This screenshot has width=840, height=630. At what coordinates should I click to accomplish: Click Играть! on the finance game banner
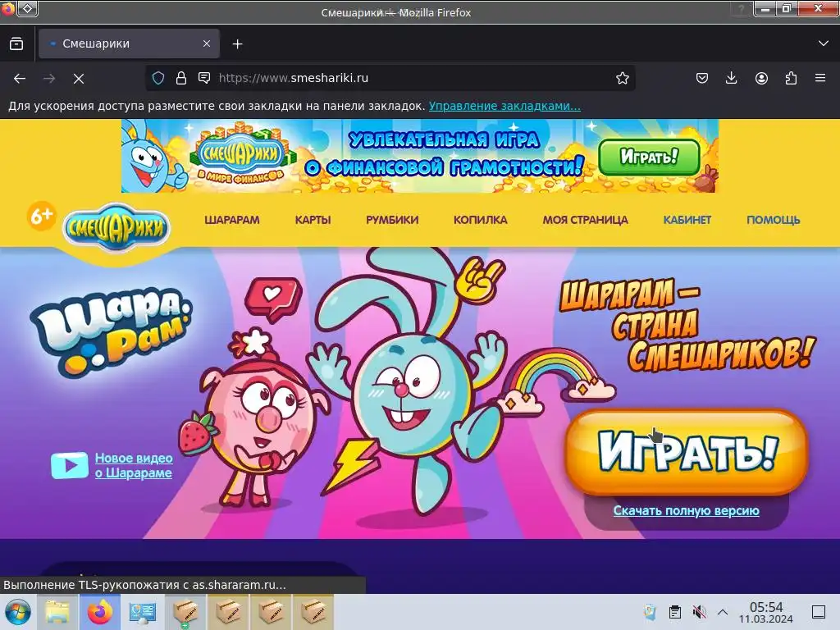(650, 157)
